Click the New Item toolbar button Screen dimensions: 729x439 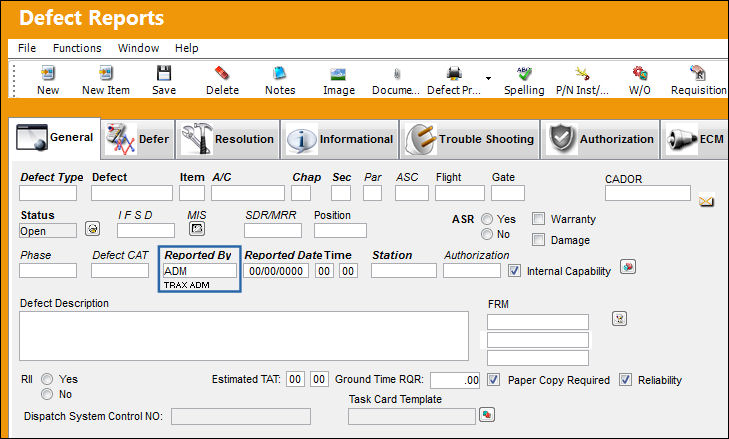click(106, 80)
